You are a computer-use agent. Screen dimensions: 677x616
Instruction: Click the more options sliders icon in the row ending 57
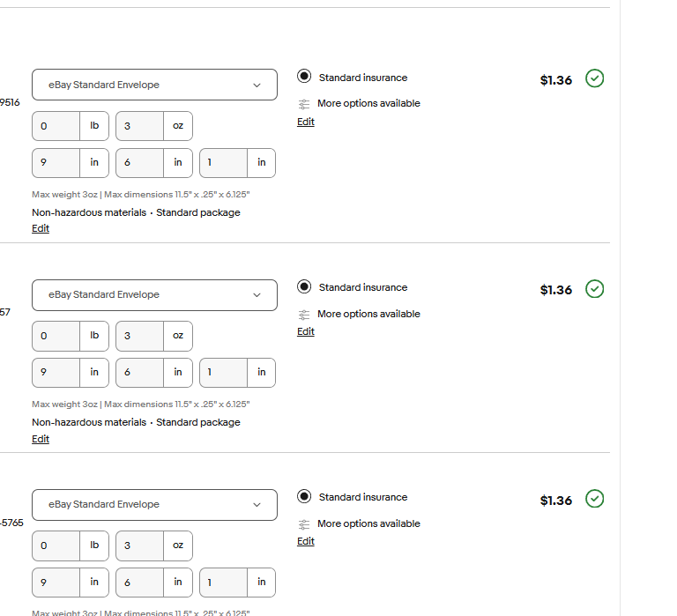pyautogui.click(x=304, y=315)
